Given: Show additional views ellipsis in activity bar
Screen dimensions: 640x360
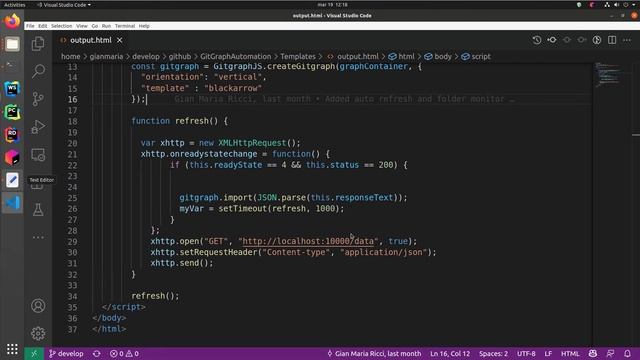Looking at the screenshot, I should coord(38,237).
